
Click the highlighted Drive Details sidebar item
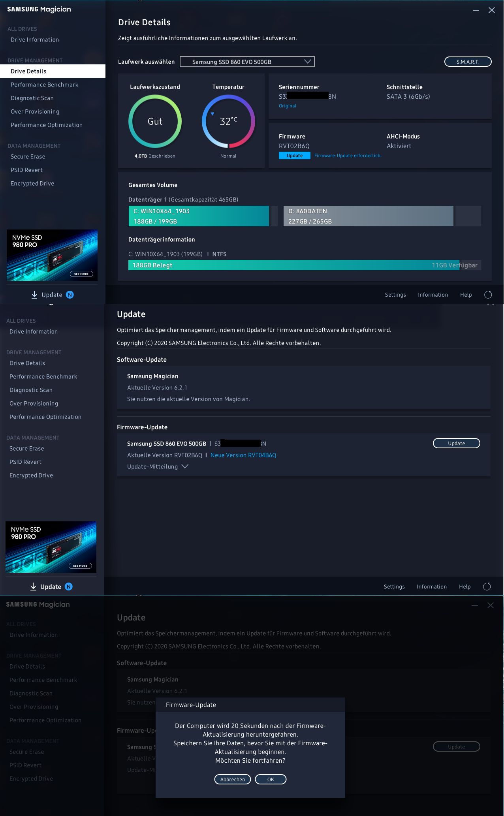point(53,71)
